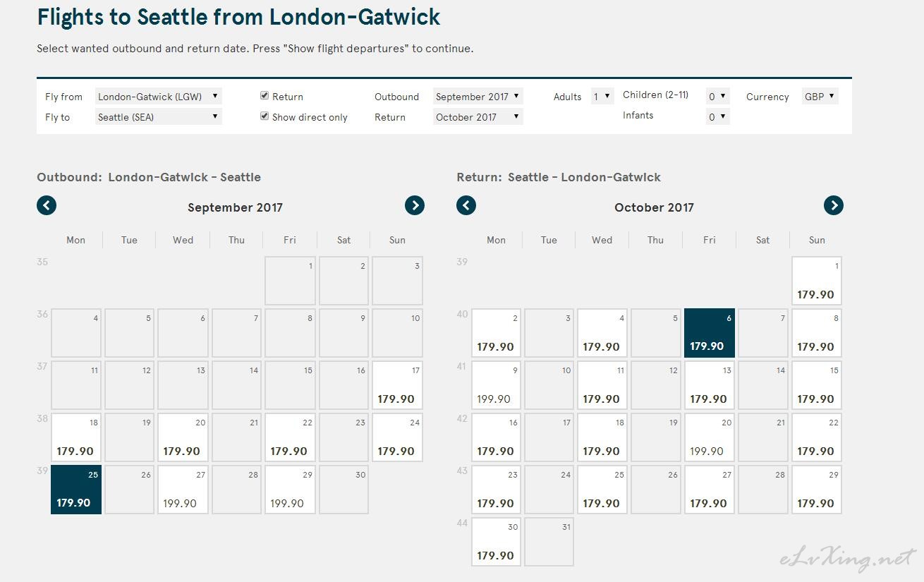Go to next month in outbound calendar

click(x=415, y=205)
